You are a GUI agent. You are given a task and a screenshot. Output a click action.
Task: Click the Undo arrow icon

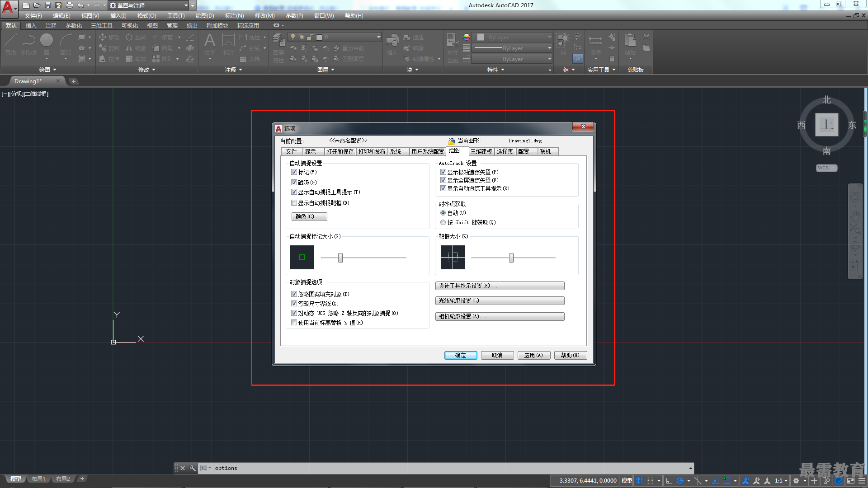point(80,5)
